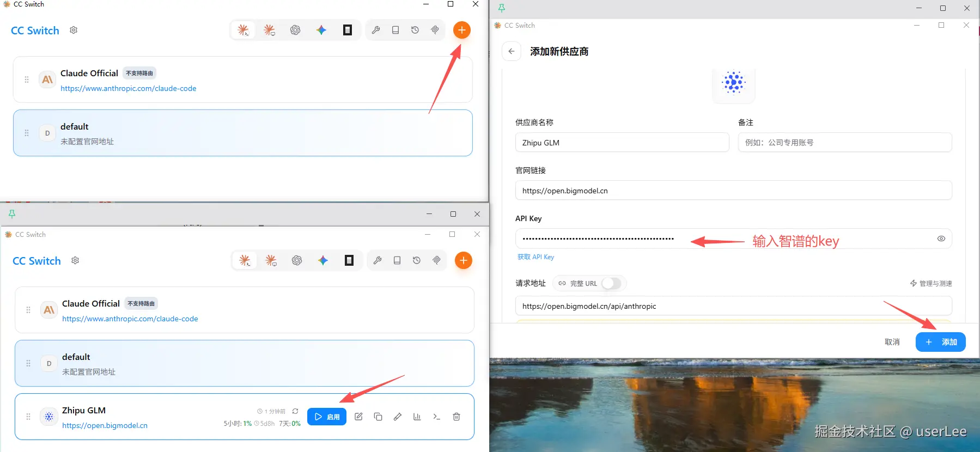
Task: Select the default provider card in upper window
Action: coord(243,133)
